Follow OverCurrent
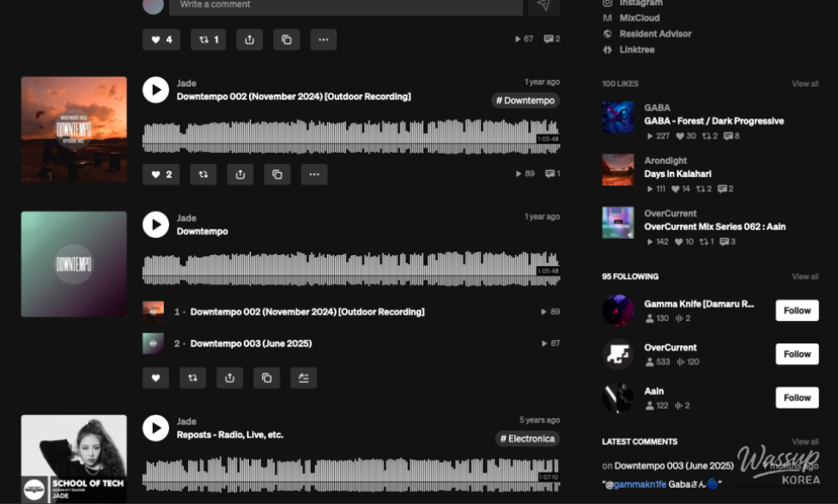The width and height of the screenshot is (838, 504). click(x=796, y=354)
